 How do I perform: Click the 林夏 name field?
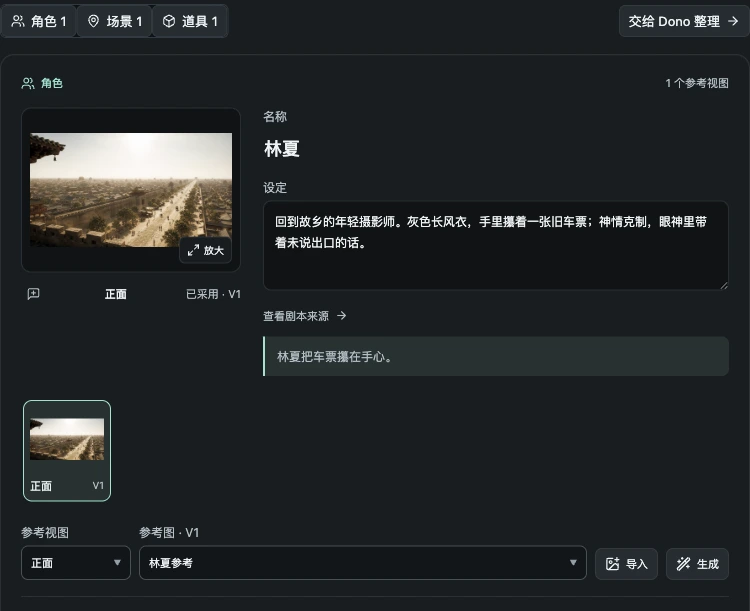pos(282,149)
